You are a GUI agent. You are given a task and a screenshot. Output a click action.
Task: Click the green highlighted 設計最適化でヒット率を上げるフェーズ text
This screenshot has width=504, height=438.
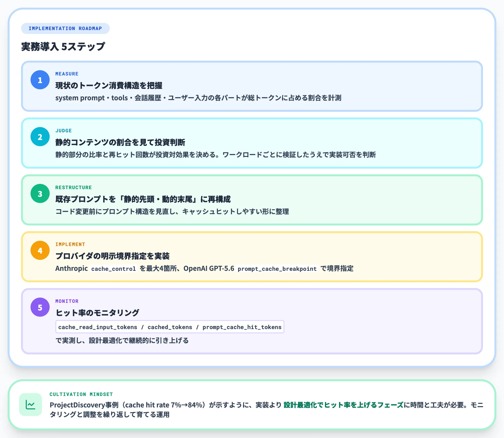click(343, 405)
